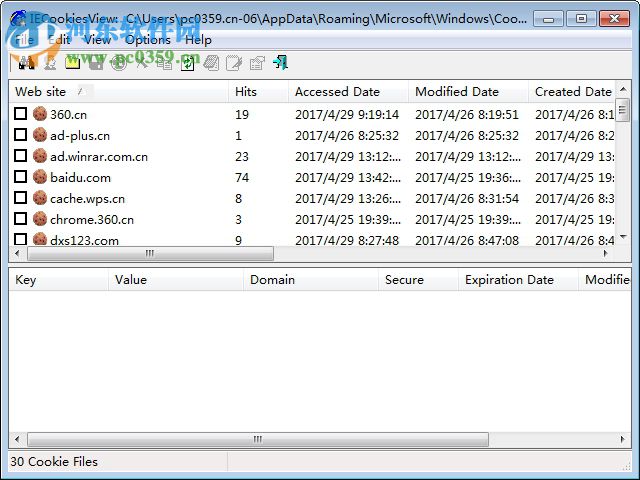Open the Help menu

(198, 40)
